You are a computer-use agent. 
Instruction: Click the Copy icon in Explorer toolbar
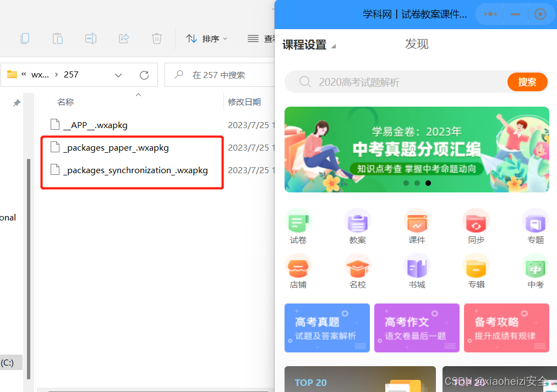[x=25, y=38]
